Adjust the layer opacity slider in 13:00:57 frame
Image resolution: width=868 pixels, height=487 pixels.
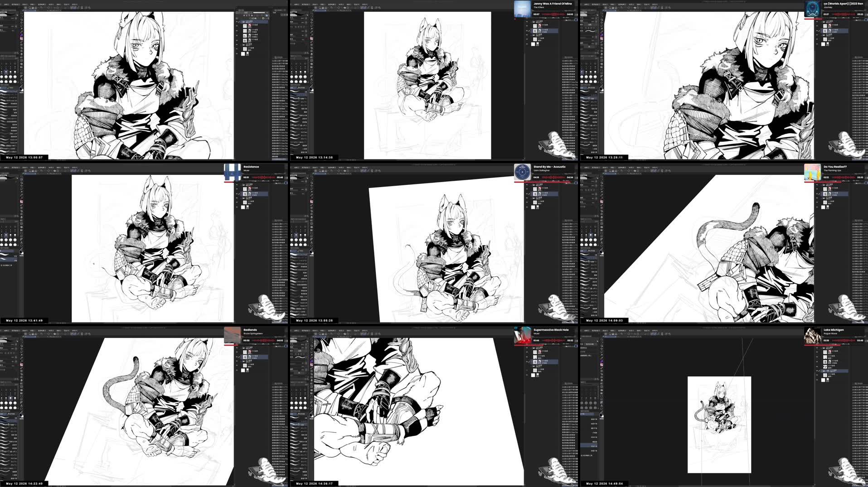259,13
